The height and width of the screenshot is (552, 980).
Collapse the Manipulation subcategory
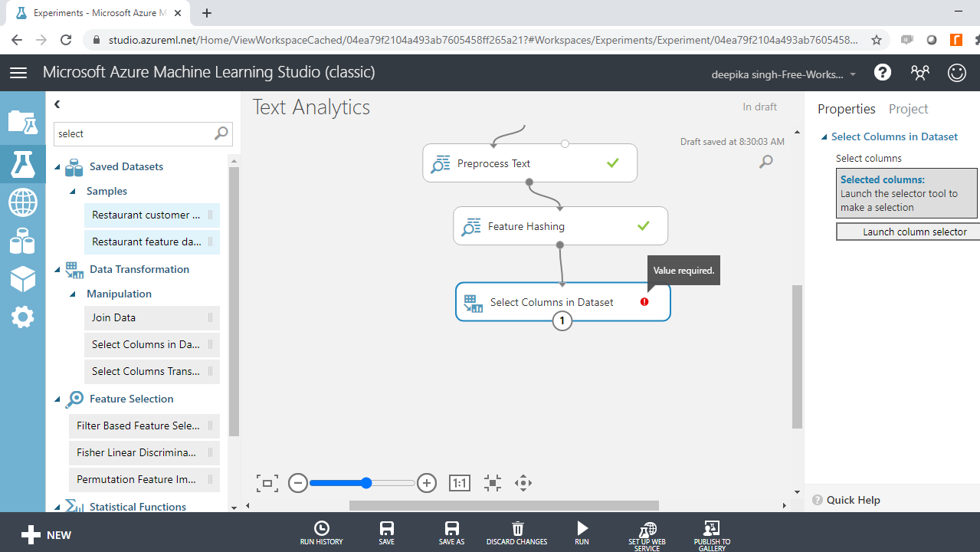click(72, 294)
